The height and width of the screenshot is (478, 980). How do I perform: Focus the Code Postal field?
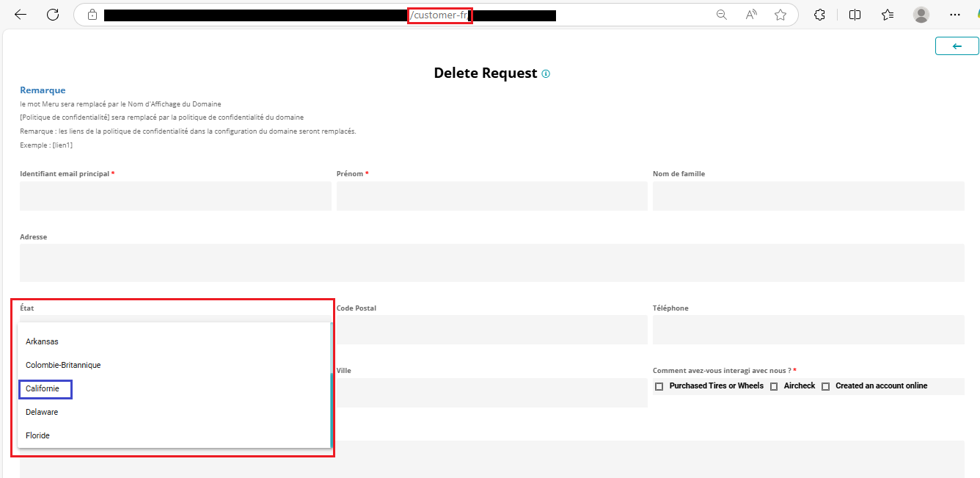491,330
